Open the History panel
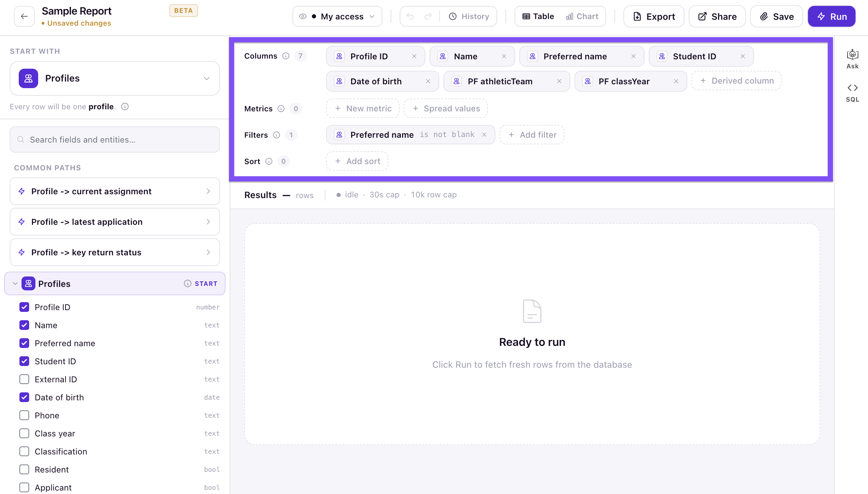The image size is (868, 494). click(x=469, y=16)
